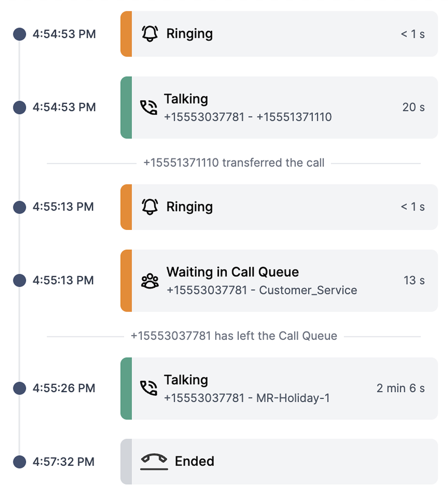Click the group icon for Call Queue
The height and width of the screenshot is (498, 448).
[x=150, y=281]
